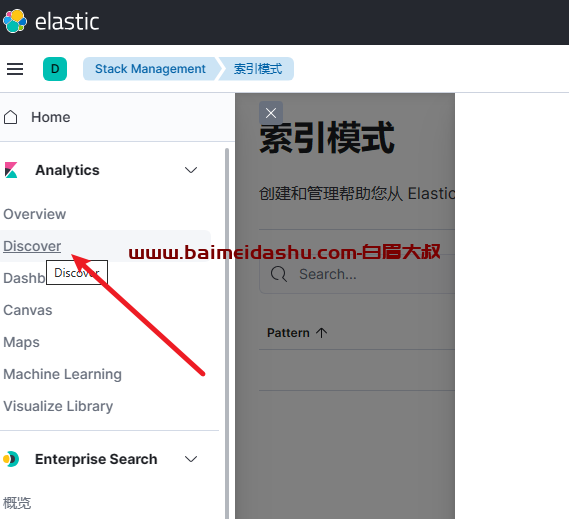Viewport: 569px width, 519px height.
Task: Click the 索引模式 breadcrumb
Action: pyautogui.click(x=258, y=69)
